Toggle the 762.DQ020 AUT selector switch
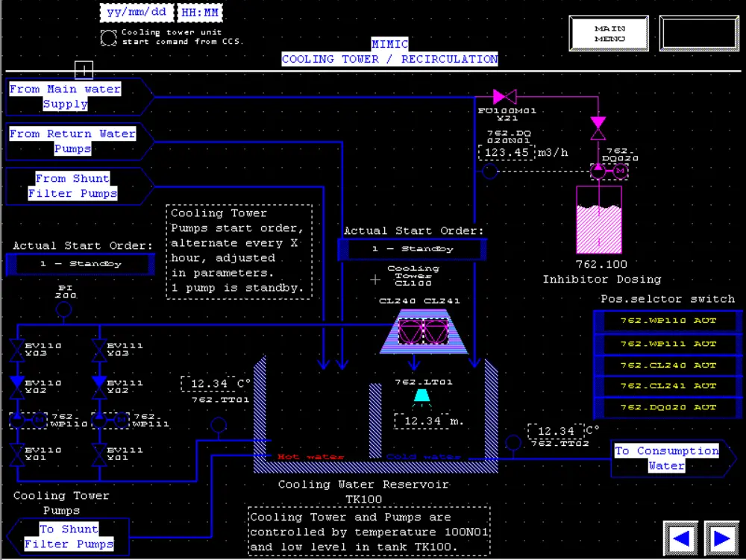This screenshot has width=746, height=560. 668,408
